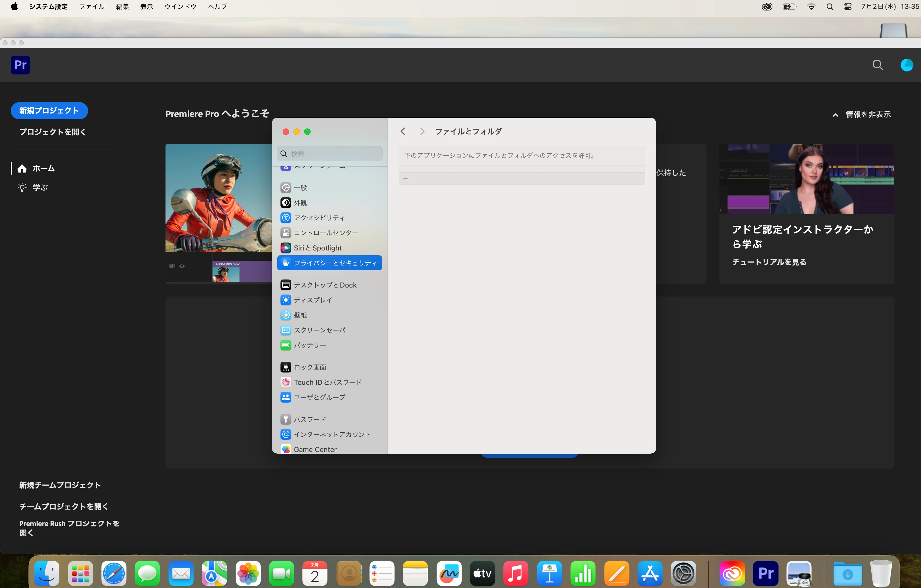The height and width of the screenshot is (588, 921).
Task: Open the ウインドウ menu
Action: [180, 6]
